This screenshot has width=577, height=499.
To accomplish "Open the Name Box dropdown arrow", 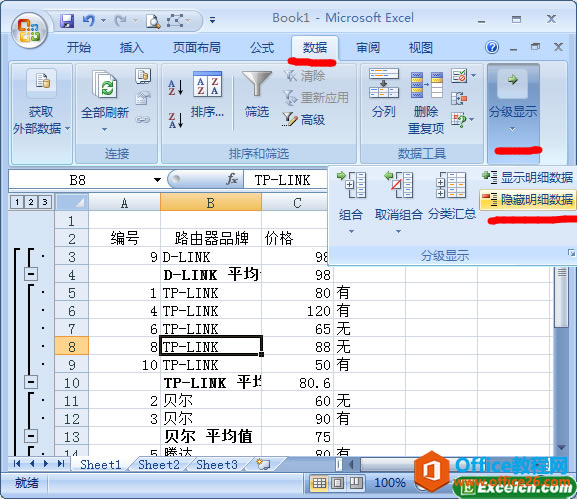I will click(x=157, y=180).
